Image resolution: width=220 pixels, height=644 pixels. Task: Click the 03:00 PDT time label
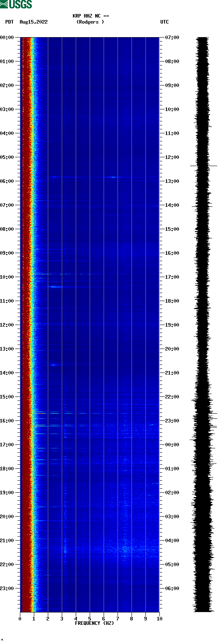pos(7,109)
